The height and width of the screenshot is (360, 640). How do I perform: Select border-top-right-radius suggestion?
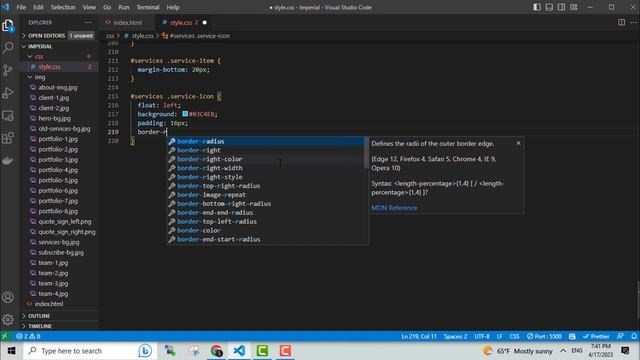(266, 186)
